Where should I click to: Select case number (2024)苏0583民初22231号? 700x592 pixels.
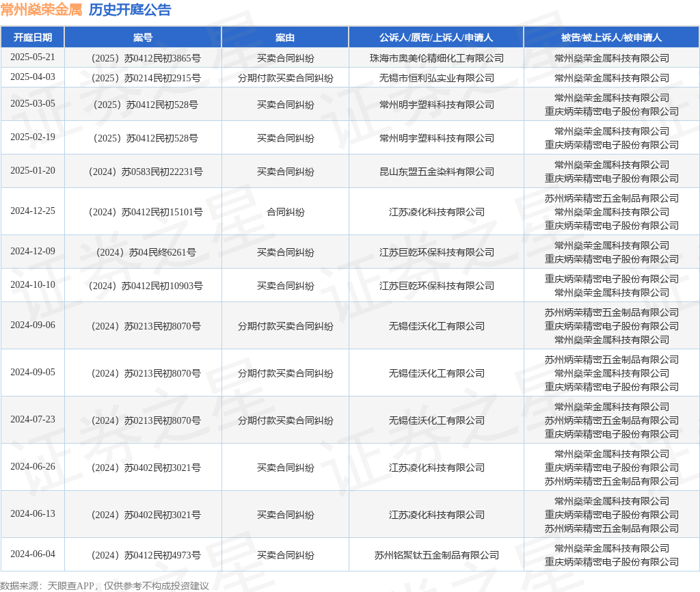pyautogui.click(x=144, y=172)
